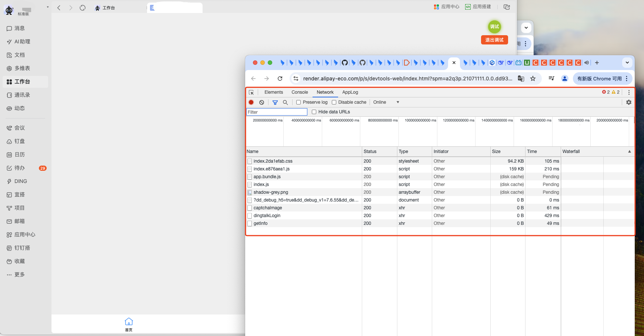This screenshot has width=644, height=336.
Task: Select the 工作台 tab at top
Action: click(x=105, y=8)
